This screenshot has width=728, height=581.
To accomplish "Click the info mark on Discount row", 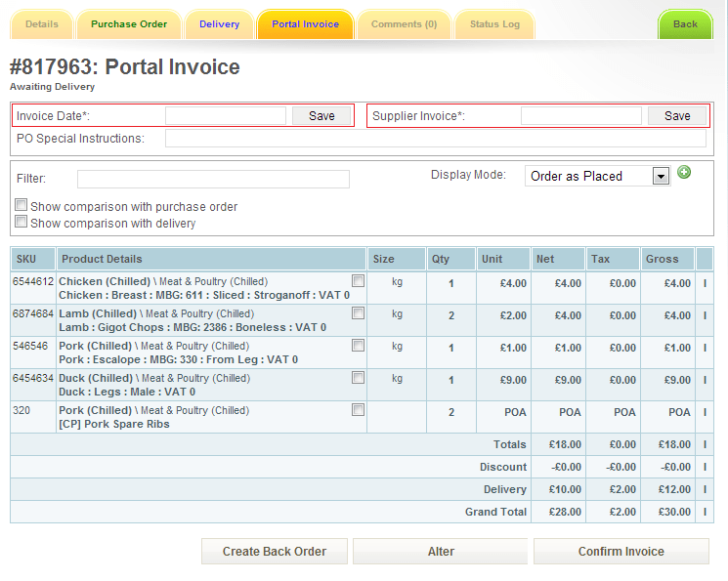I will 705,467.
